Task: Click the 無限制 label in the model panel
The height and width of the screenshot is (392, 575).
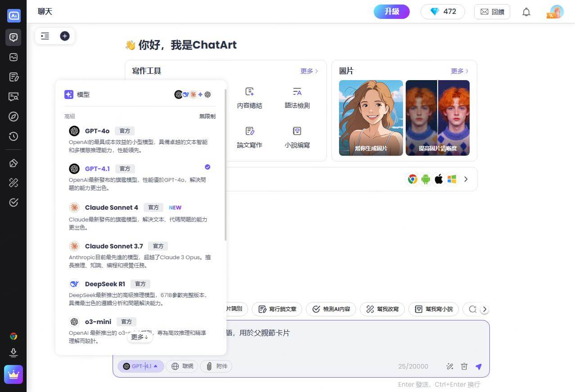Action: (x=208, y=116)
